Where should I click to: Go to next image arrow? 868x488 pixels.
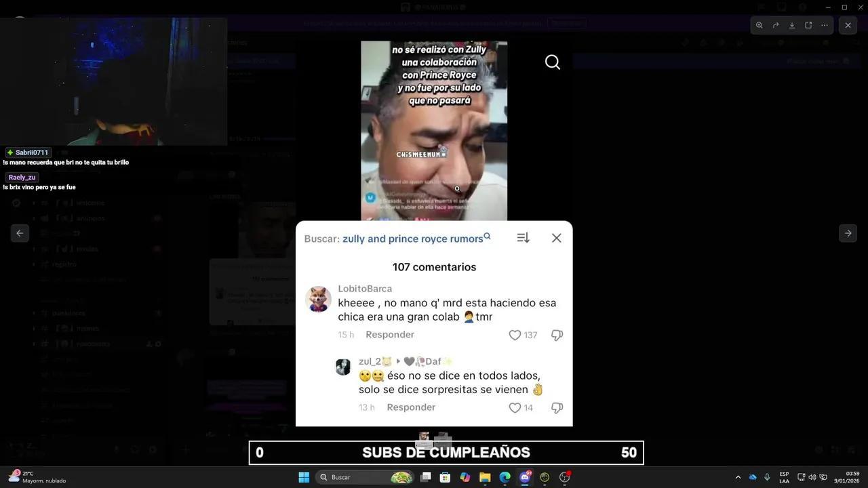coord(848,233)
